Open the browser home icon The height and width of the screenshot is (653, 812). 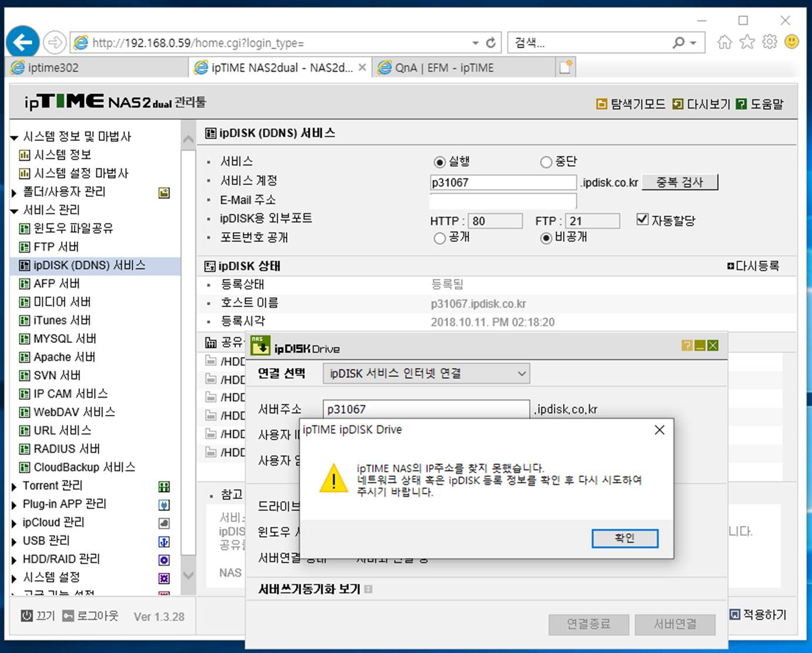725,42
